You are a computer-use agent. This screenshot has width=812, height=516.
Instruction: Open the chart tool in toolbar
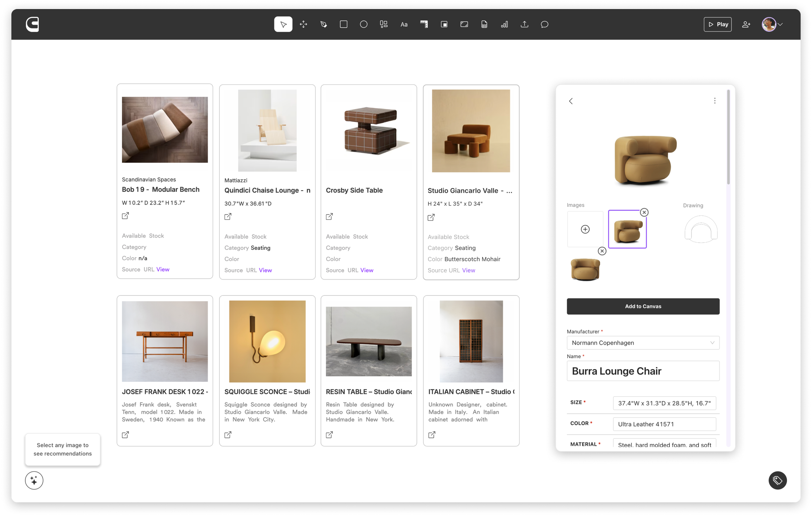pyautogui.click(x=504, y=24)
